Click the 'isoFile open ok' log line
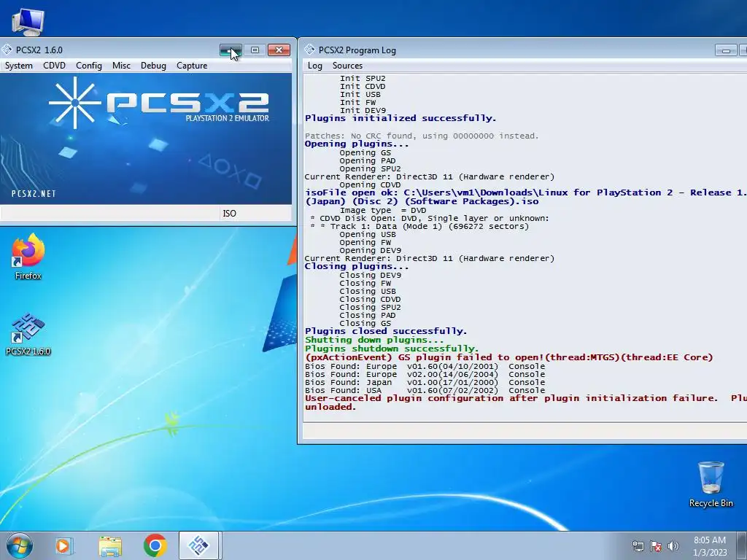Image resolution: width=747 pixels, height=560 pixels. (x=525, y=197)
